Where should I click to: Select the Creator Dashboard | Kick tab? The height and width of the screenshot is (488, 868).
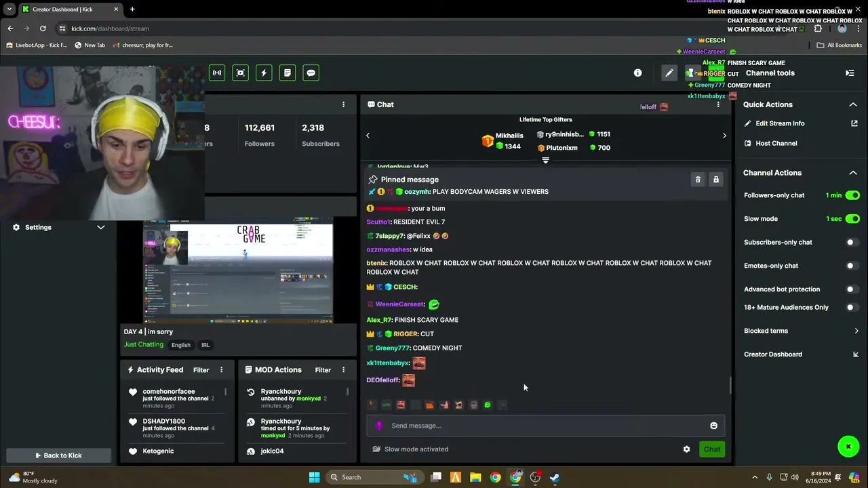click(71, 9)
